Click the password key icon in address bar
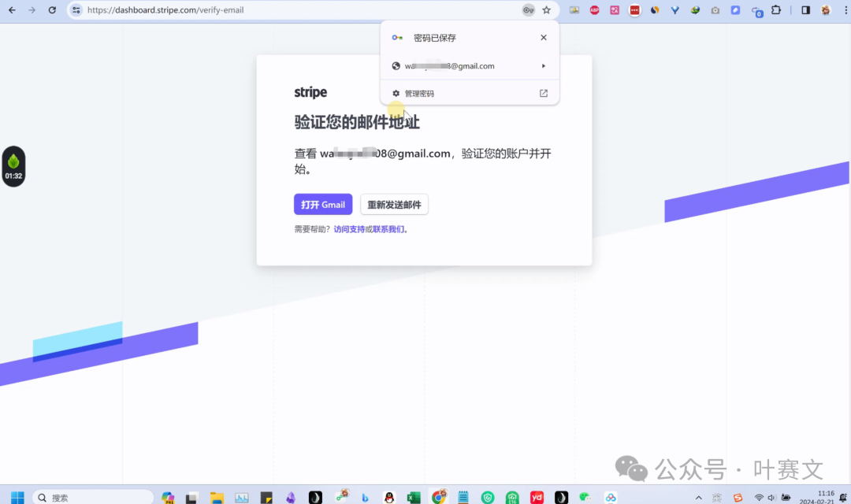 click(x=529, y=10)
